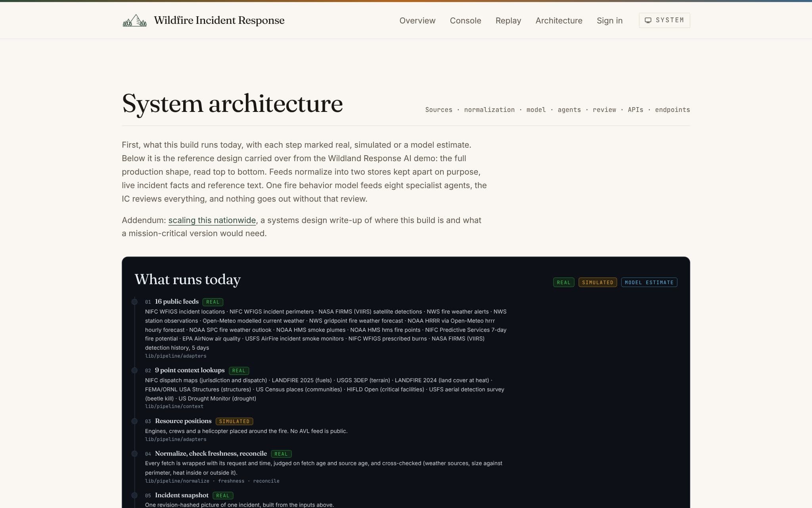
Task: Open the Overview nav item
Action: click(x=417, y=21)
